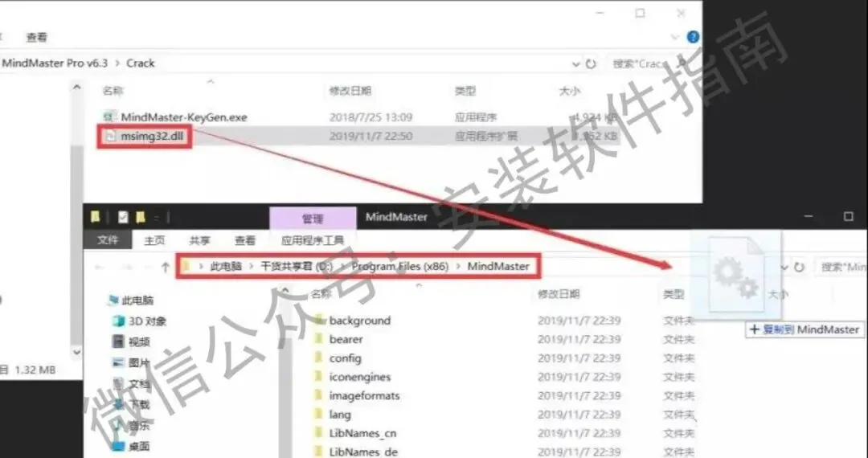Refresh the MindMaster folder view
This screenshot has height=458, width=868.
pyautogui.click(x=799, y=267)
